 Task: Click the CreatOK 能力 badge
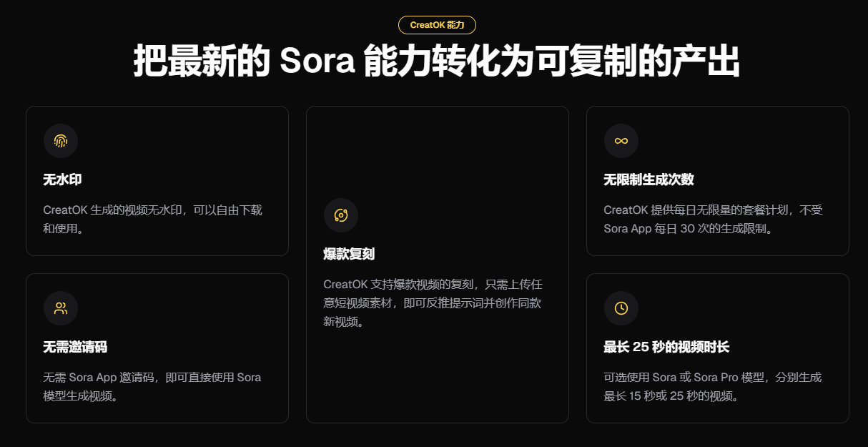[x=437, y=25]
